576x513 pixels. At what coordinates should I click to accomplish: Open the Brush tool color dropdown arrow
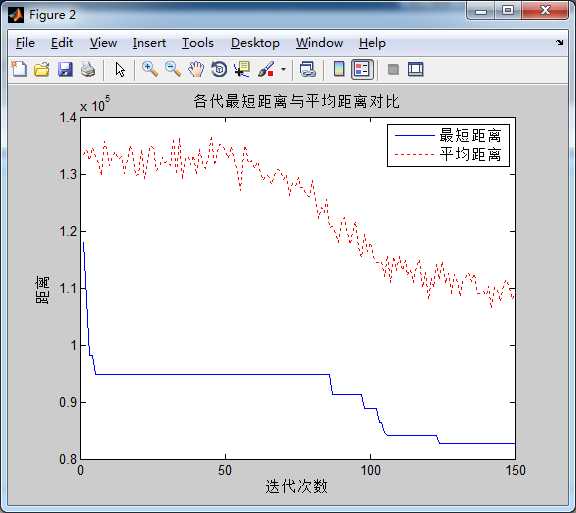point(283,69)
